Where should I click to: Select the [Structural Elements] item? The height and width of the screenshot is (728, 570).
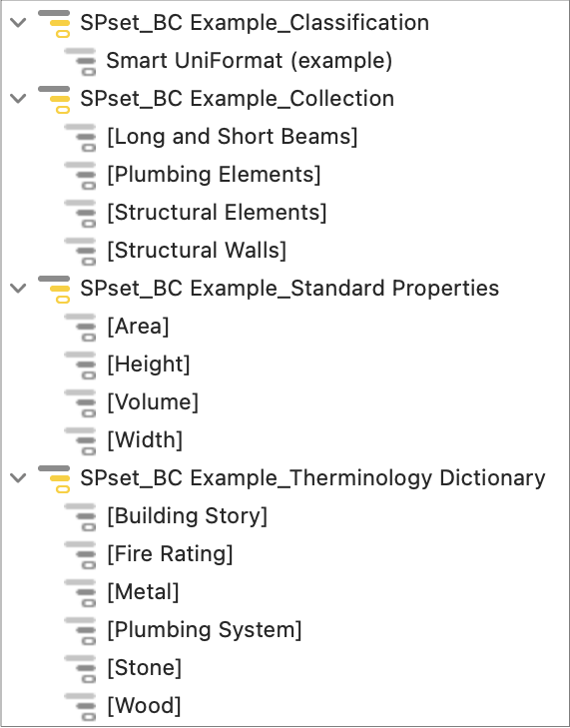pos(217,212)
